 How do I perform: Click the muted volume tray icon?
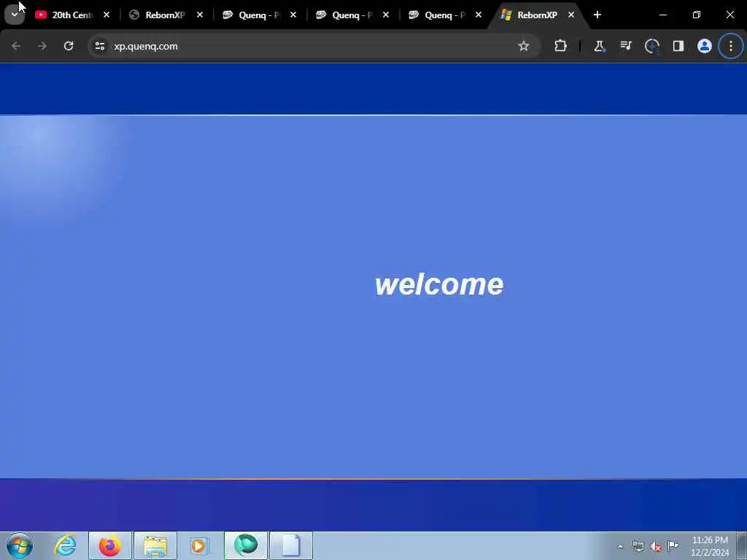click(656, 547)
